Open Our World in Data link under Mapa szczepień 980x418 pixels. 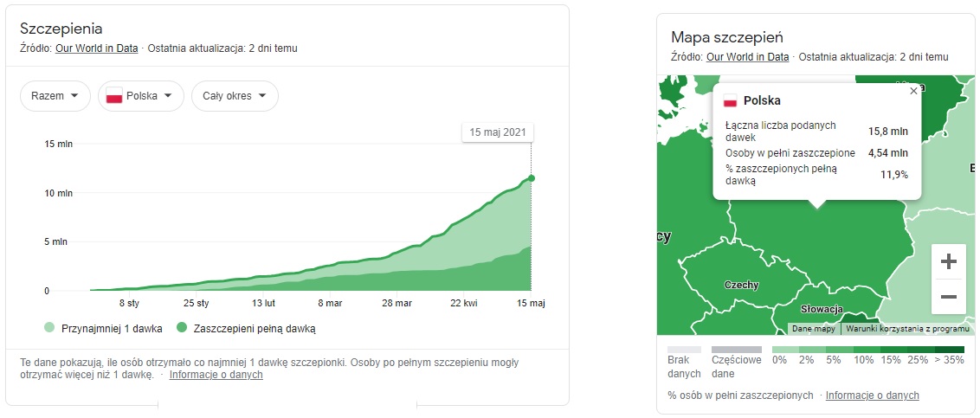pos(747,57)
